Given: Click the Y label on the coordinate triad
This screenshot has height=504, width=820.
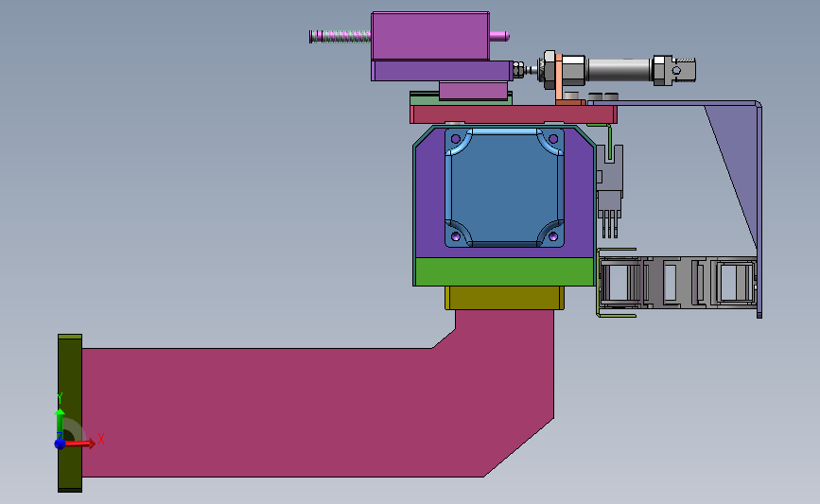Looking at the screenshot, I should tap(60, 399).
